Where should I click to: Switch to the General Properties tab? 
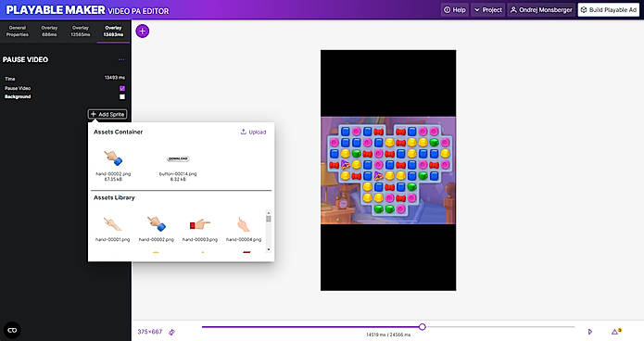(18, 32)
